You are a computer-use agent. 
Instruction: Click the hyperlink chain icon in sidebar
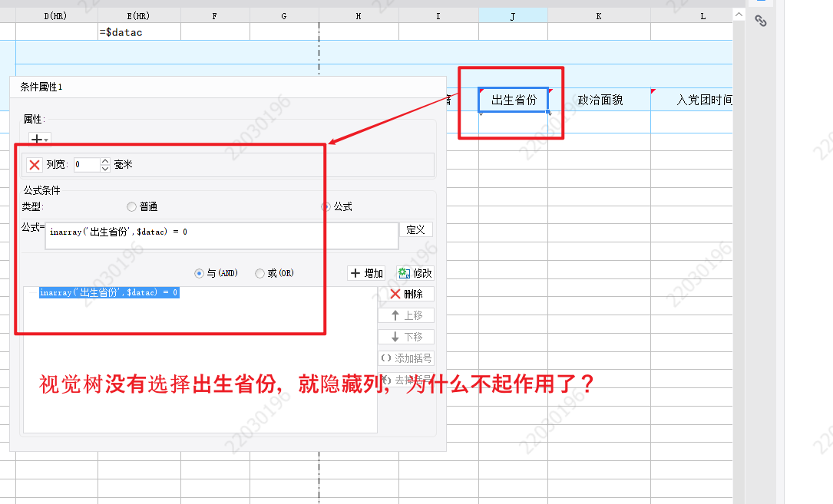click(x=761, y=21)
